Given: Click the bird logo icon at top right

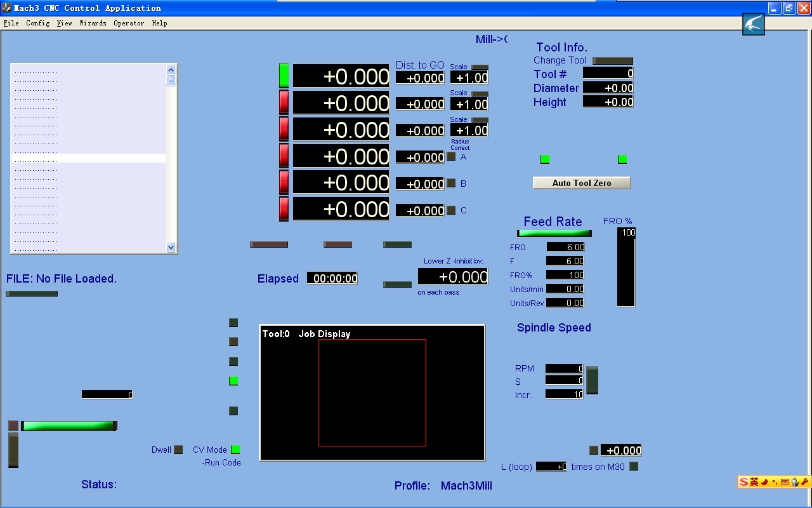Looking at the screenshot, I should 754,25.
